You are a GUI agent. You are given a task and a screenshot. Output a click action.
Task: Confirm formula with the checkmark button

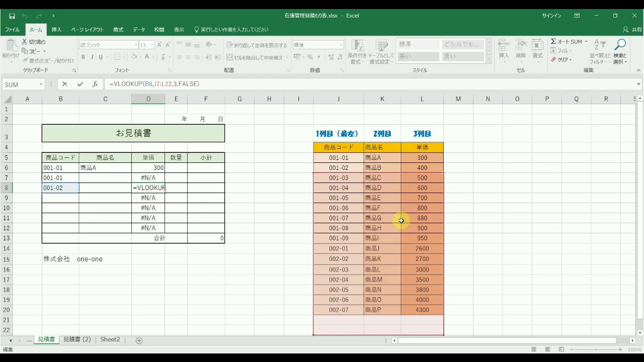(80, 84)
